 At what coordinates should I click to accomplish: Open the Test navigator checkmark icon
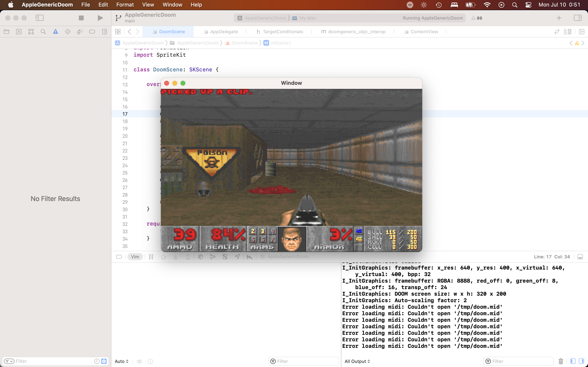(68, 32)
